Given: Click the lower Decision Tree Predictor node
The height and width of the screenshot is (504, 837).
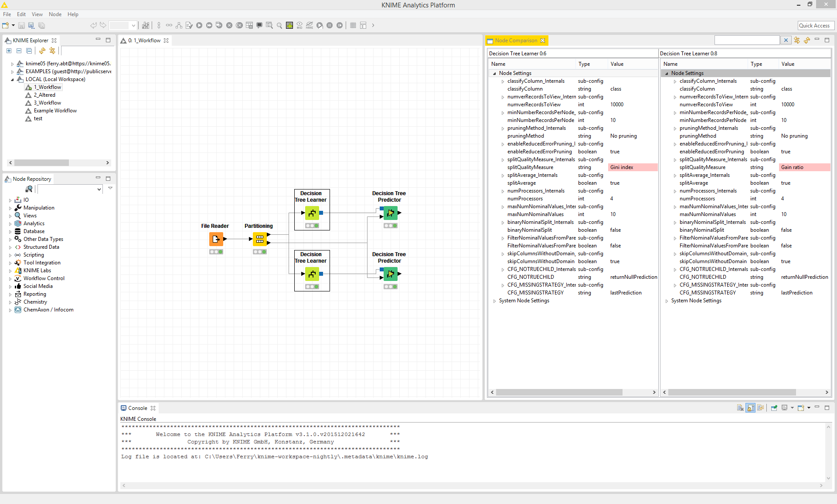Looking at the screenshot, I should (x=390, y=274).
